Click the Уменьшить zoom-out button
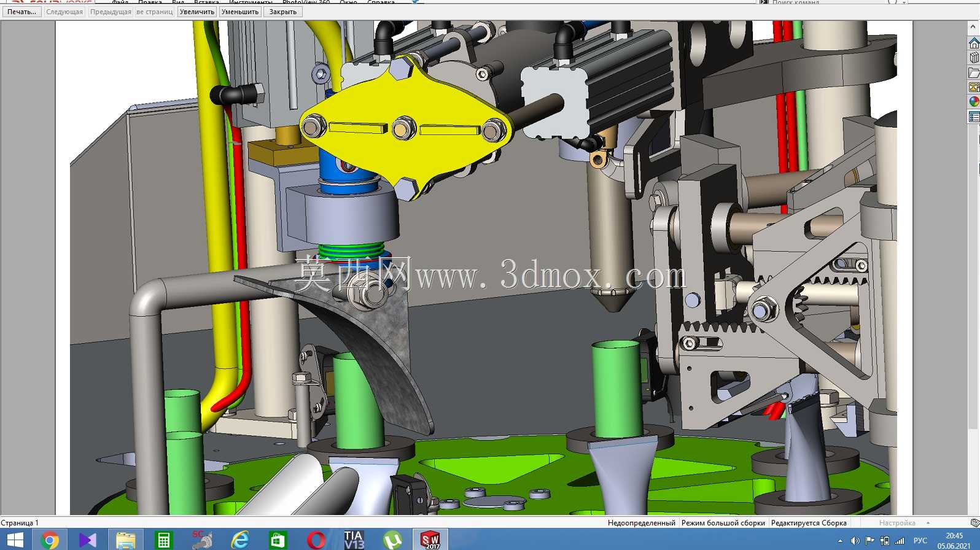The width and height of the screenshot is (980, 550). (x=240, y=12)
